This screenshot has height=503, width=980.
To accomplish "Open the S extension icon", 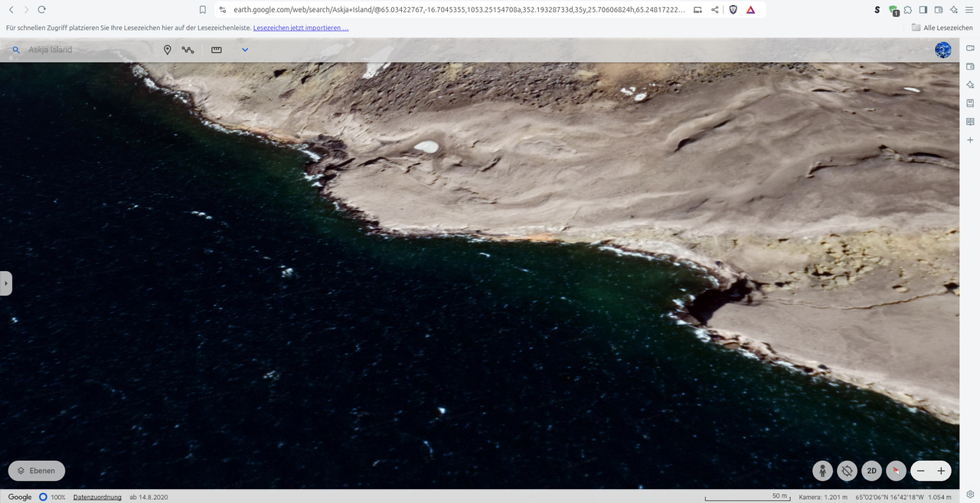I will pos(877,10).
